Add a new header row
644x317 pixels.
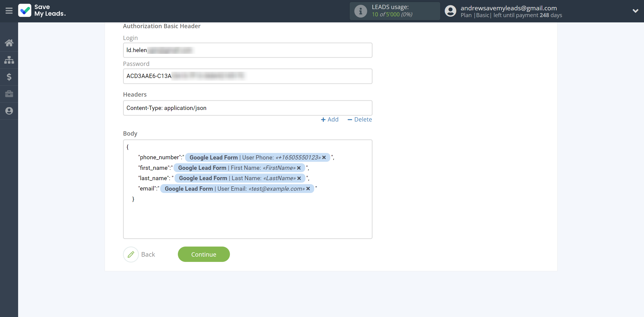330,120
